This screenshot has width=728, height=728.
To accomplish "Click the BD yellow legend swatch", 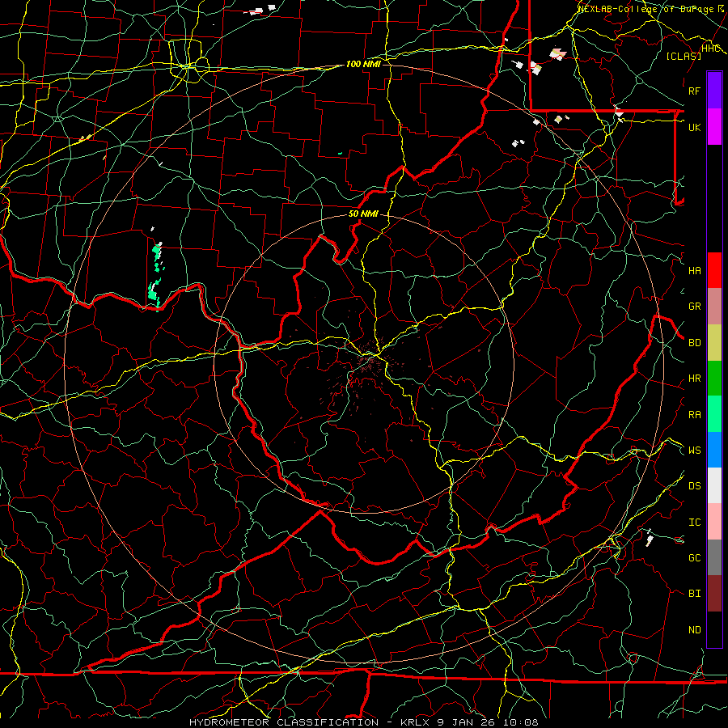I will coord(714,343).
